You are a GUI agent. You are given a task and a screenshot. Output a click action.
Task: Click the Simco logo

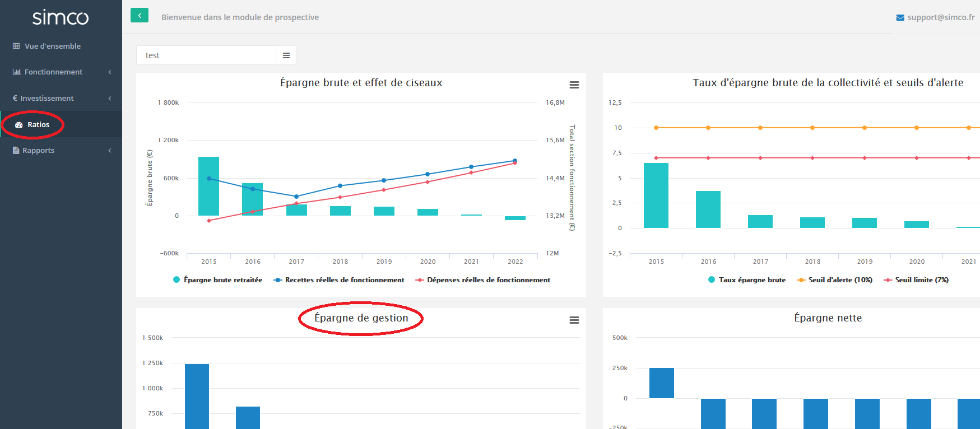(61, 18)
